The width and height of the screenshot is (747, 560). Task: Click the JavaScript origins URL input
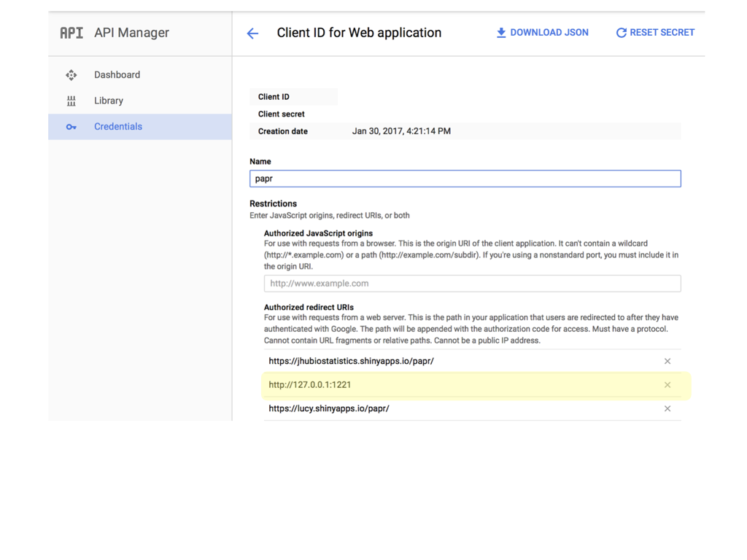click(472, 284)
